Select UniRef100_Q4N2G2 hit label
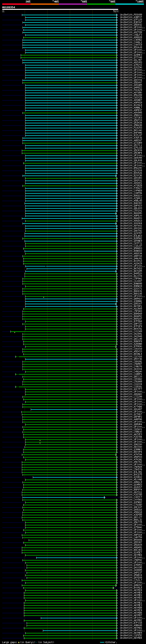 pos(131,585)
